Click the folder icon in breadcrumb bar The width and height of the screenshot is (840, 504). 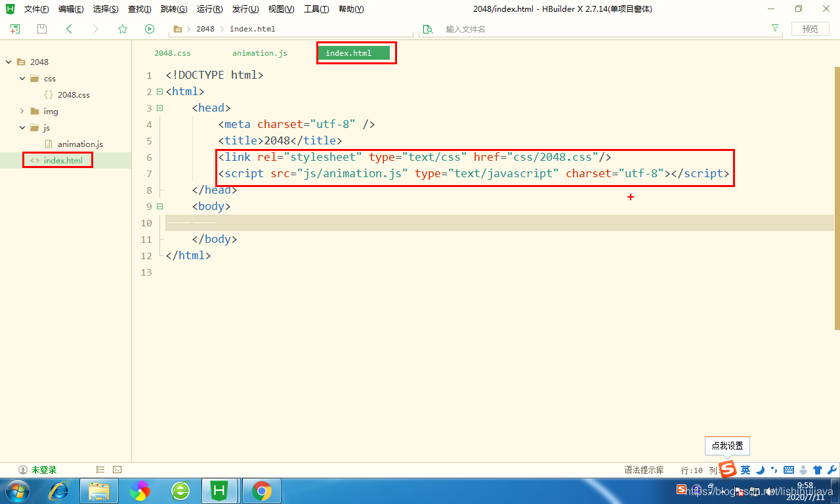pyautogui.click(x=177, y=29)
